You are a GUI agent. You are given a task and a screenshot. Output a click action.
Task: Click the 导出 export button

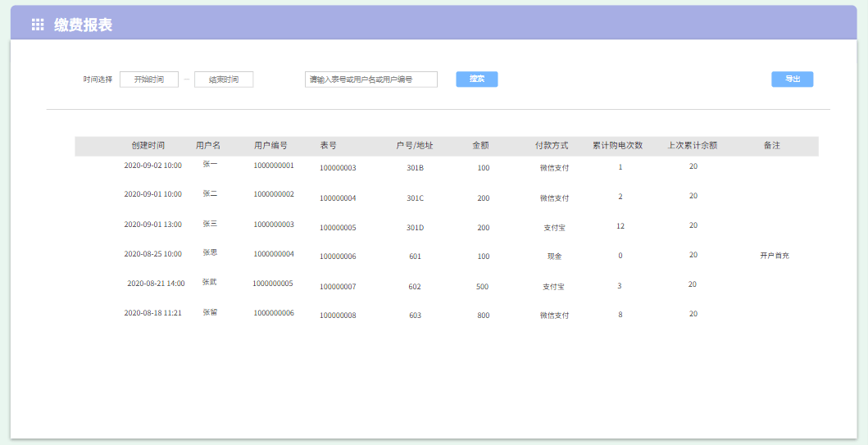click(x=792, y=79)
